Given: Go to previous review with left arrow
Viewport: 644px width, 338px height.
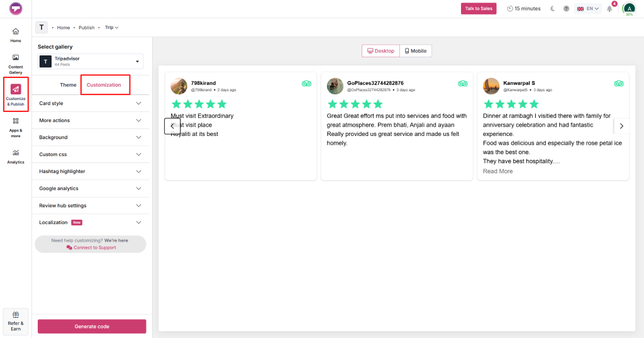Looking at the screenshot, I should tap(172, 127).
